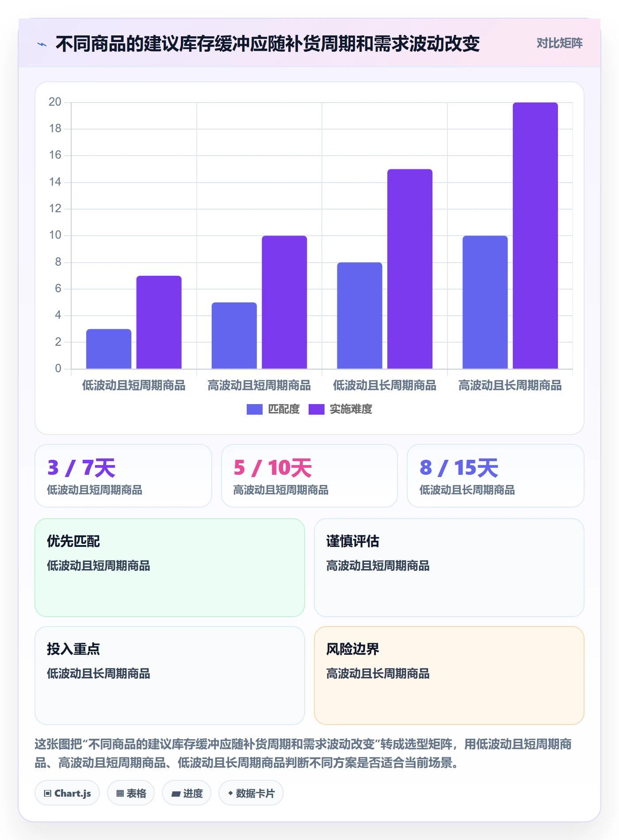Click the 5 / 10天 stat value
The image size is (619, 840).
click(x=273, y=468)
